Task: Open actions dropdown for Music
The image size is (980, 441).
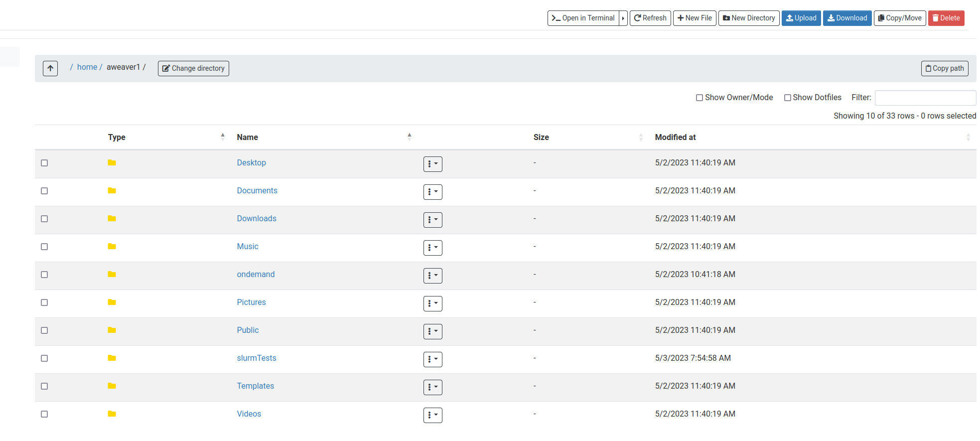Action: pos(433,248)
